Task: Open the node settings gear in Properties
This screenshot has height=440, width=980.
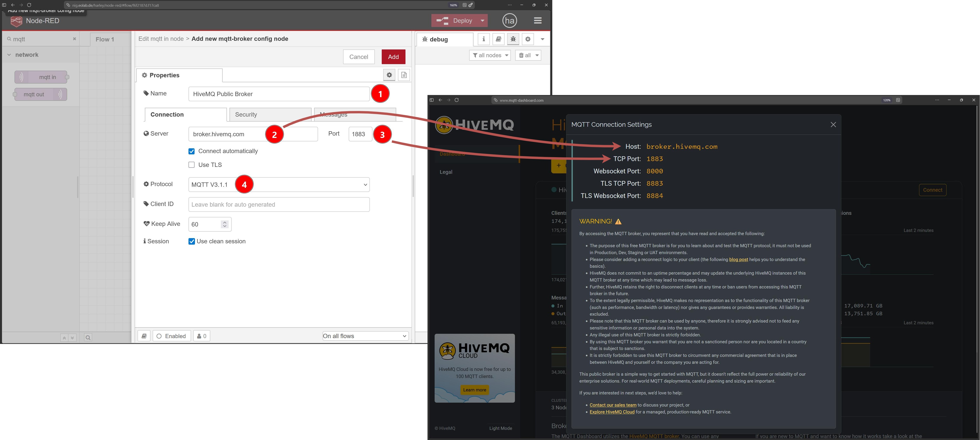Action: pyautogui.click(x=389, y=75)
